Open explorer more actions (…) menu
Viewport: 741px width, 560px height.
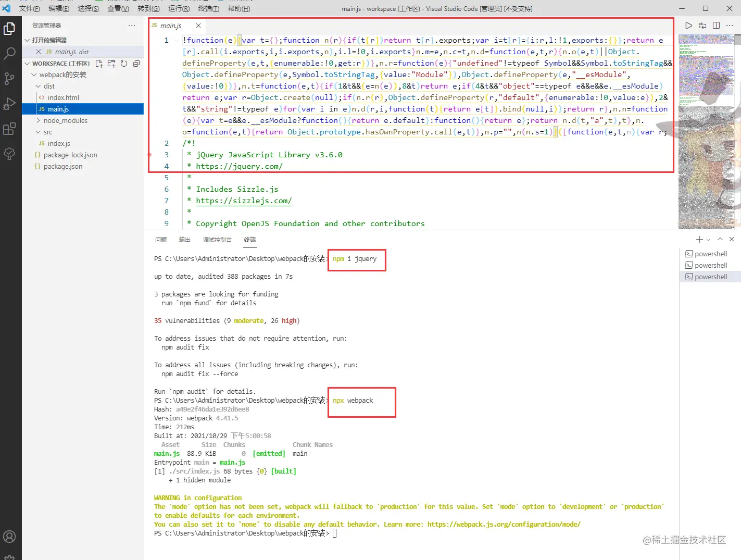point(132,26)
